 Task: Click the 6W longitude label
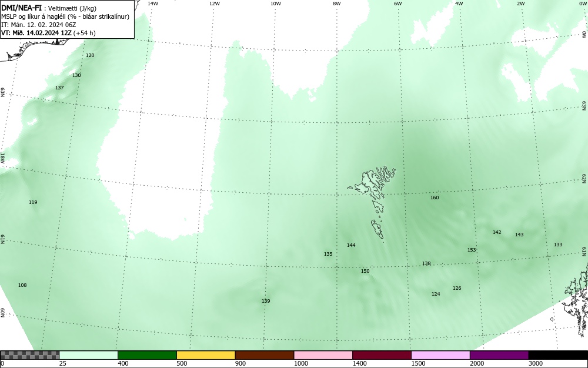click(398, 4)
